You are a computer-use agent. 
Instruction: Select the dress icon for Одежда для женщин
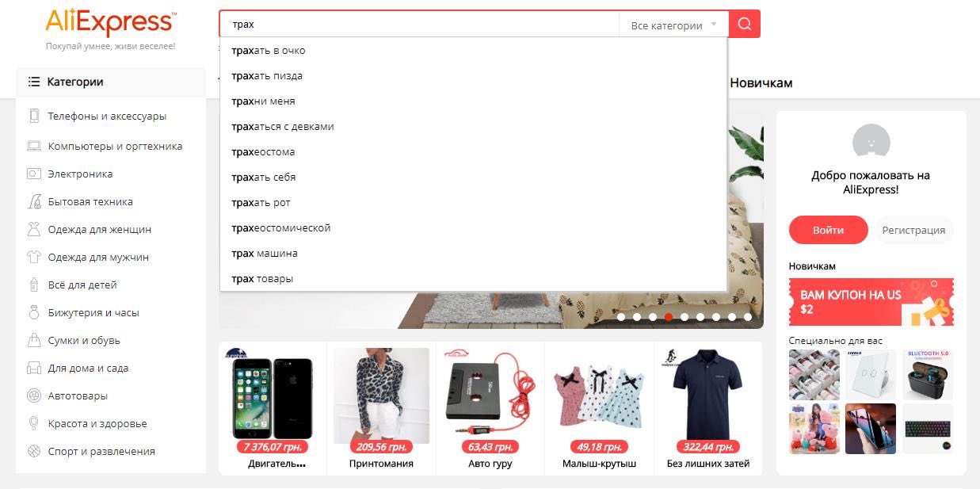pyautogui.click(x=34, y=229)
